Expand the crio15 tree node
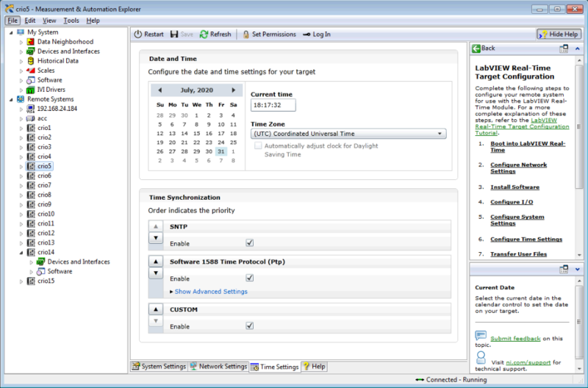 [x=21, y=281]
